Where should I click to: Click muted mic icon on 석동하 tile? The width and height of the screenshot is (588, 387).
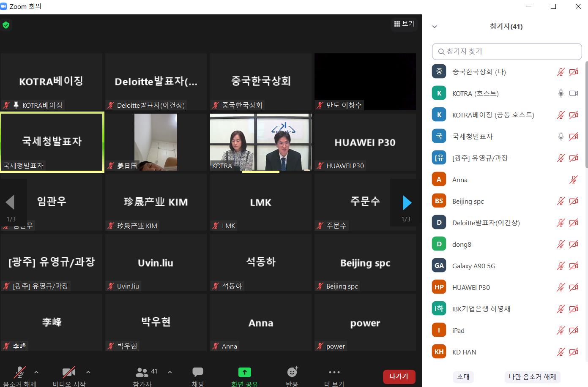[216, 286]
